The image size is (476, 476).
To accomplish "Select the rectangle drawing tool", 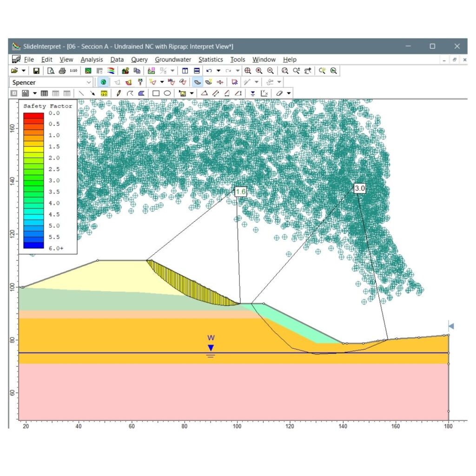I will tap(156, 93).
